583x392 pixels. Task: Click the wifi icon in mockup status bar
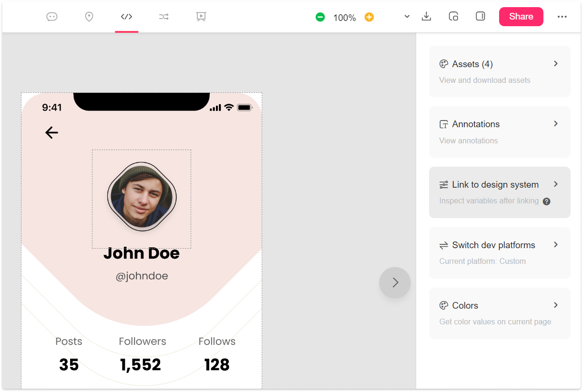[x=229, y=107]
